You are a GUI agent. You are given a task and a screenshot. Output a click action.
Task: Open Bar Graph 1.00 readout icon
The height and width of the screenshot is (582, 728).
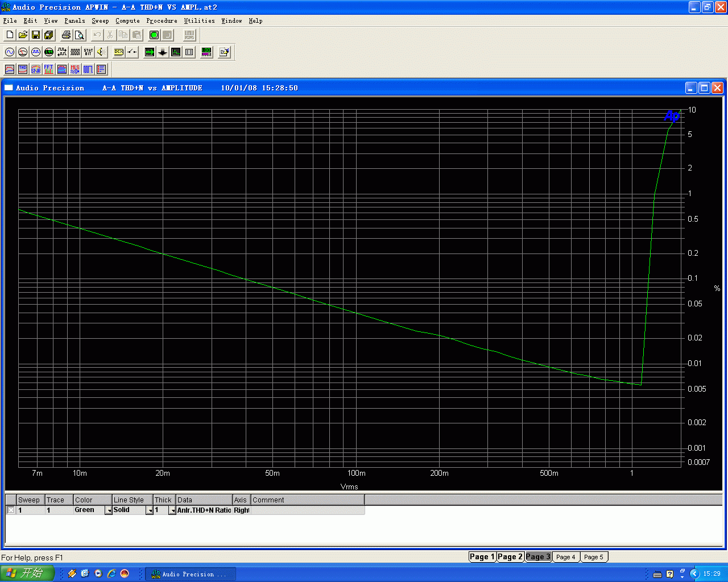click(207, 52)
